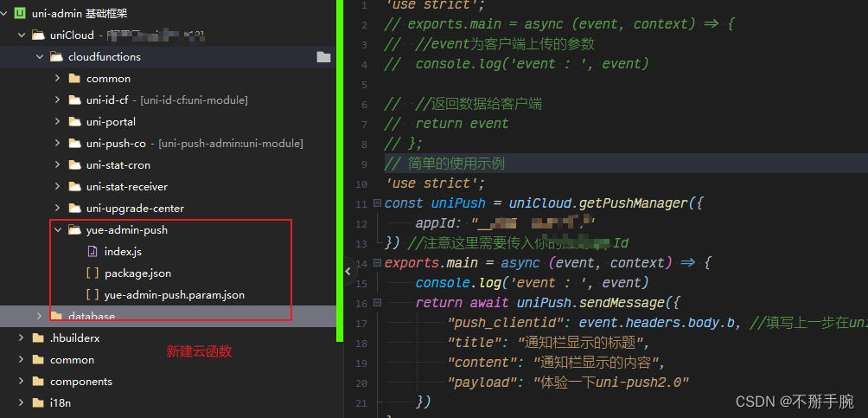
Task: Expand the .hbuilderx folder
Action: (21, 338)
